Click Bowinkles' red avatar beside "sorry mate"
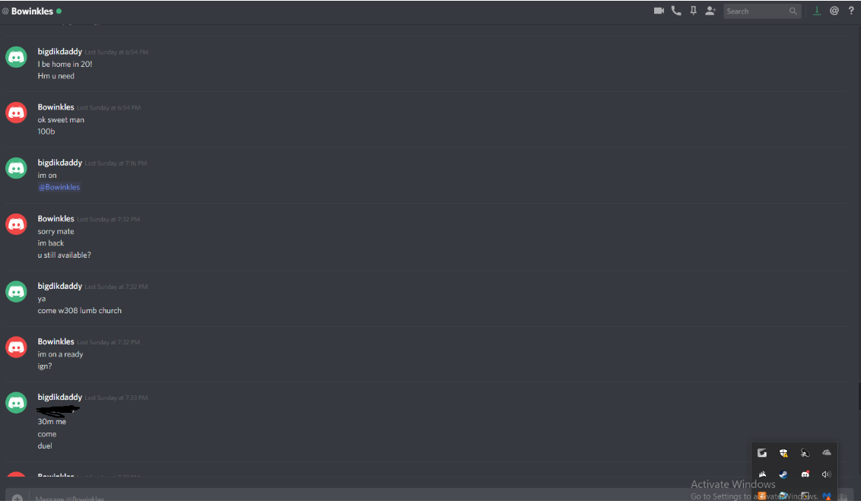This screenshot has height=504, width=861. pyautogui.click(x=16, y=224)
